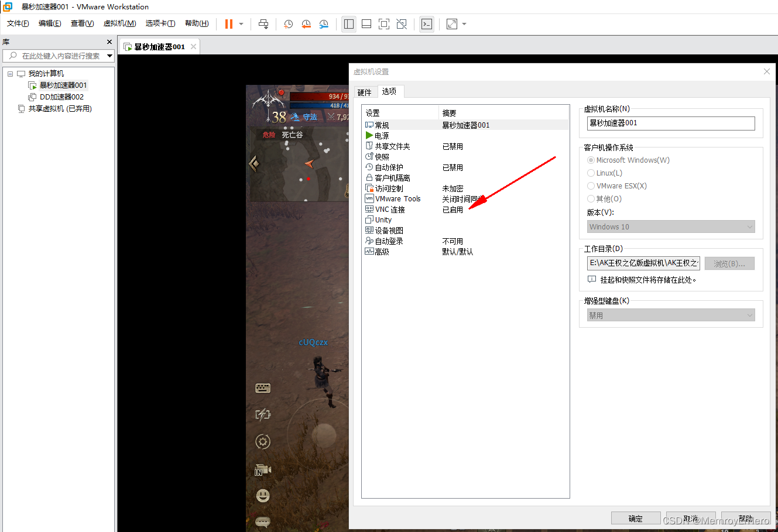This screenshot has width=778, height=532.
Task: Switch to the 选项 tab
Action: pyautogui.click(x=389, y=91)
